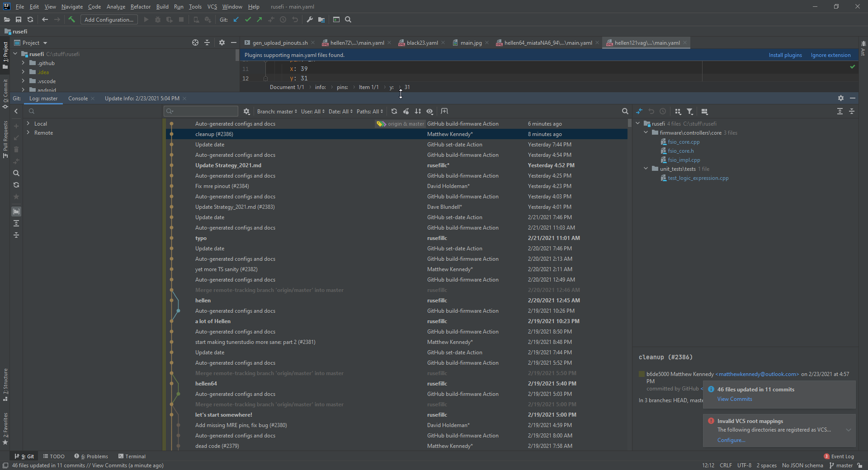Switch to gen_upload_pinouts.sh tab
The image size is (868, 470).
tap(280, 42)
